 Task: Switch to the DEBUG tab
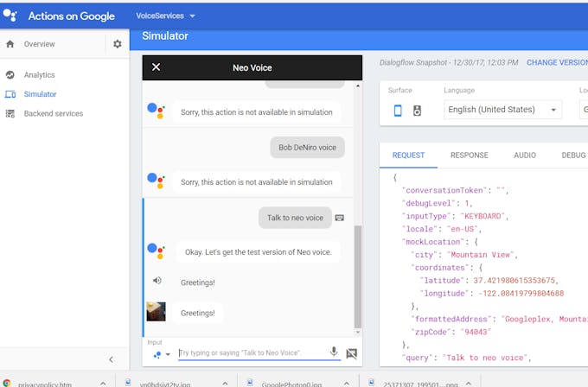(573, 155)
